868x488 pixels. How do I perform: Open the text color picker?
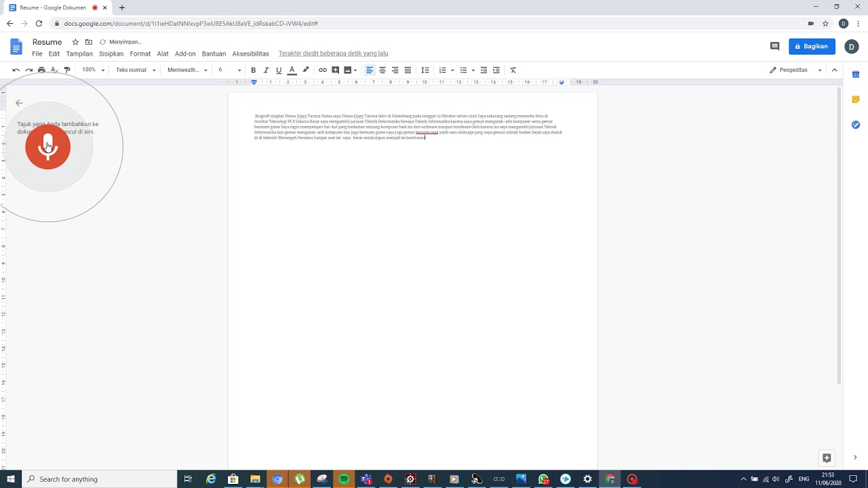(292, 70)
